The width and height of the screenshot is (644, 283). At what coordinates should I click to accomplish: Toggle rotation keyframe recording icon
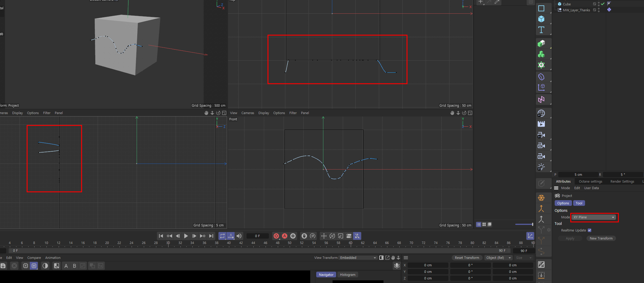pyautogui.click(x=332, y=236)
